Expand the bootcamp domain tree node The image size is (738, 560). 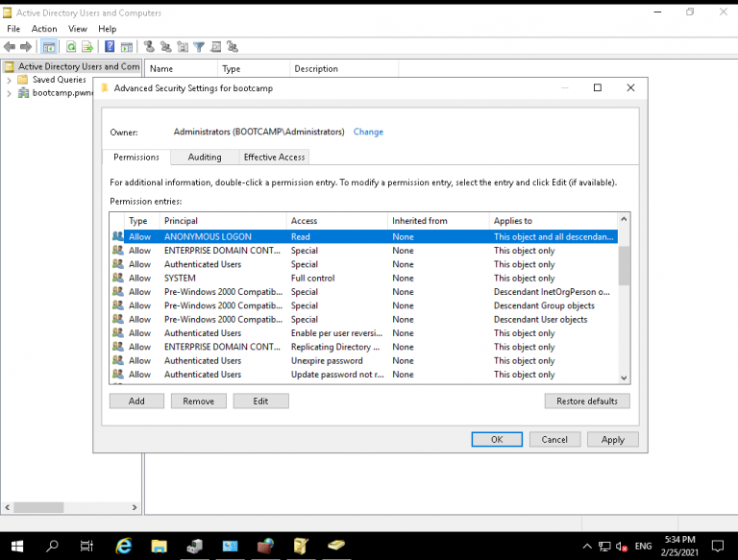pos(9,93)
